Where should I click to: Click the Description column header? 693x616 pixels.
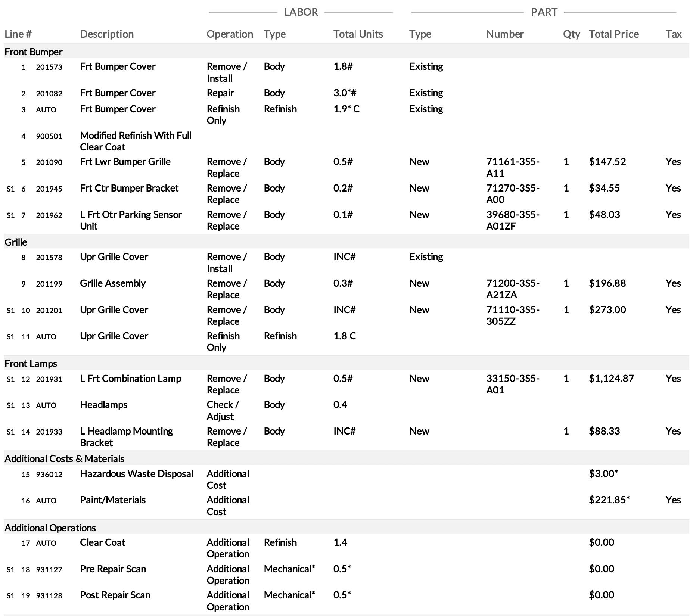107,34
